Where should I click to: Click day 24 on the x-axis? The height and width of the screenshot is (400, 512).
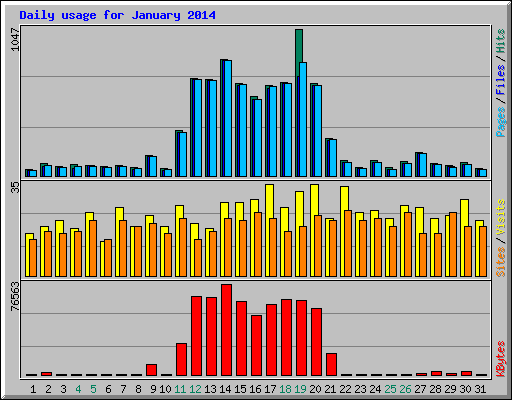375,389
